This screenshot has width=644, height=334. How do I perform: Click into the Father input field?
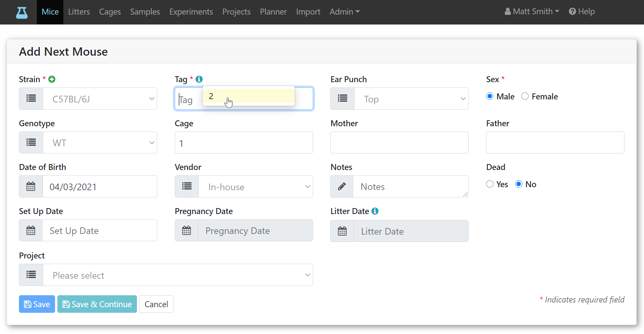tap(555, 142)
